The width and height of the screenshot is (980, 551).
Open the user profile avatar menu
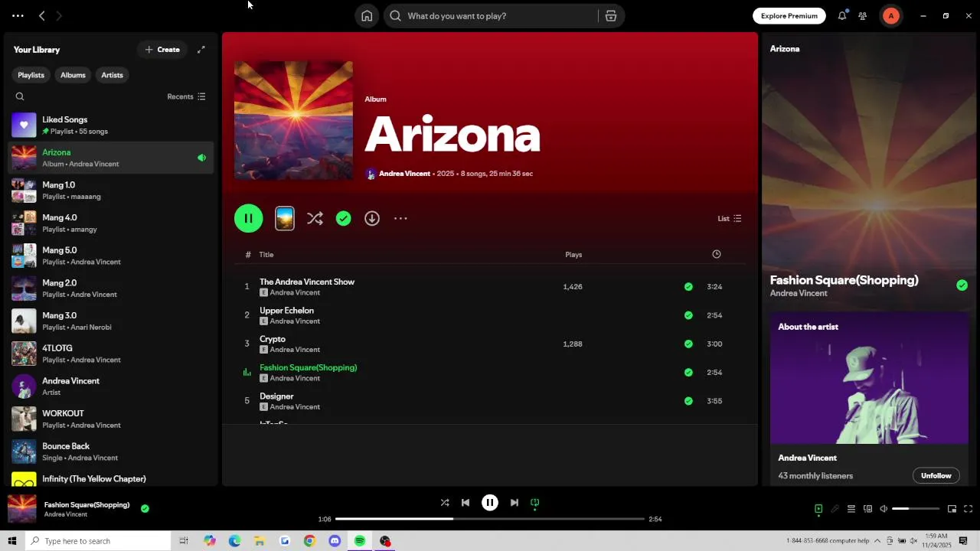pyautogui.click(x=891, y=16)
